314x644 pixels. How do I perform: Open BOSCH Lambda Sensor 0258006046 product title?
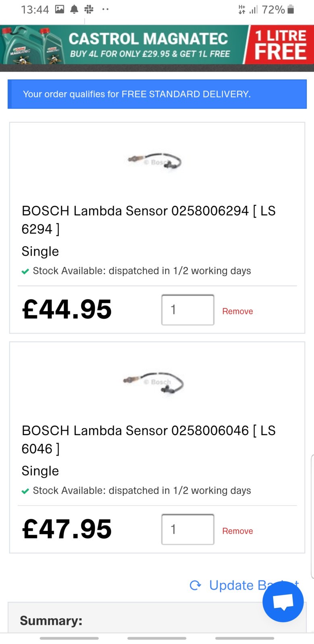tap(148, 440)
